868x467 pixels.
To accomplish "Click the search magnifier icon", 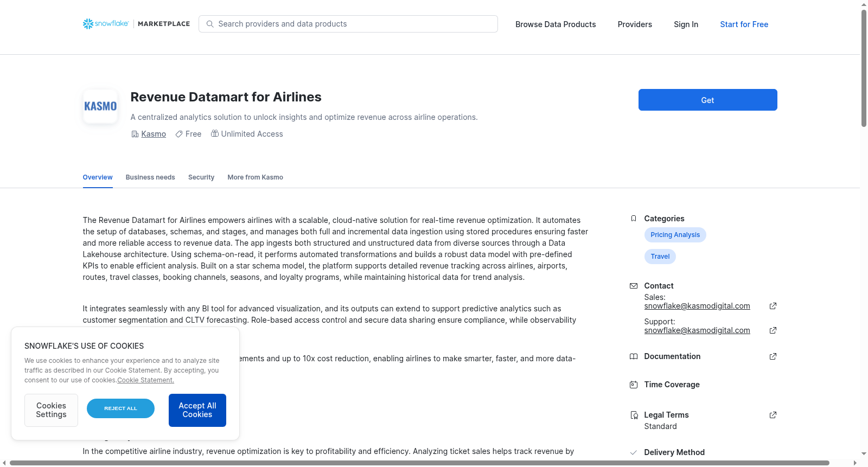I will click(x=210, y=24).
